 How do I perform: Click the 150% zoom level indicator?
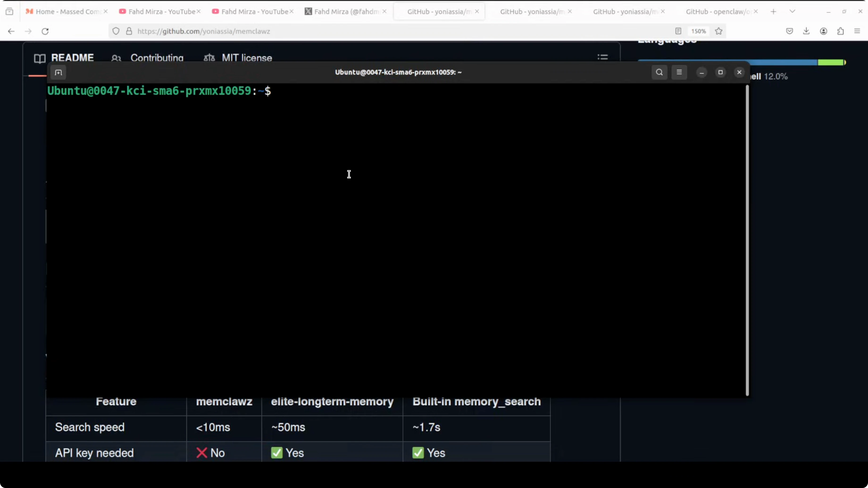click(x=698, y=31)
